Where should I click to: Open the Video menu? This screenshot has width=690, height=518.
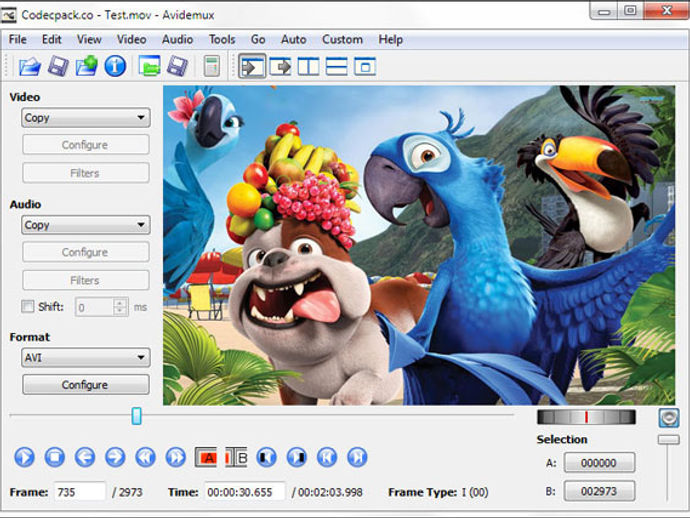132,40
